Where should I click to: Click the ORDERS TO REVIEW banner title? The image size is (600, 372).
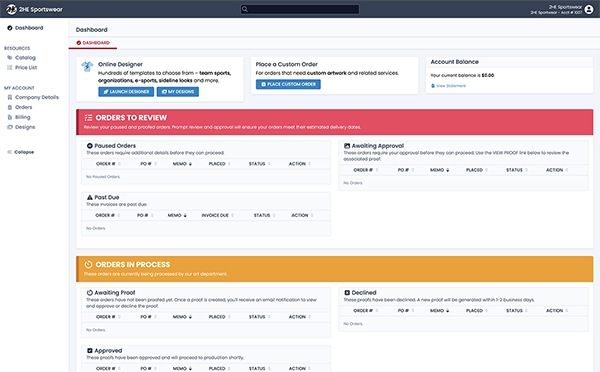[131, 118]
